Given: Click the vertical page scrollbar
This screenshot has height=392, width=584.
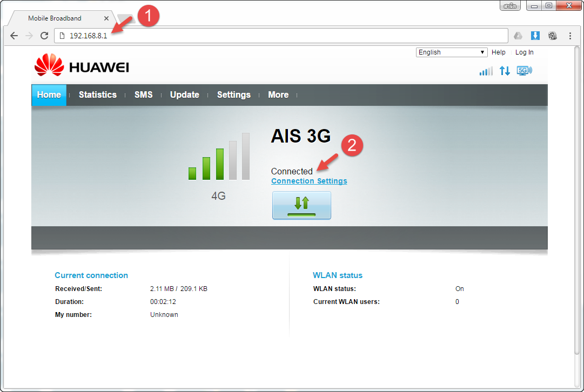Looking at the screenshot, I should click(577, 201).
